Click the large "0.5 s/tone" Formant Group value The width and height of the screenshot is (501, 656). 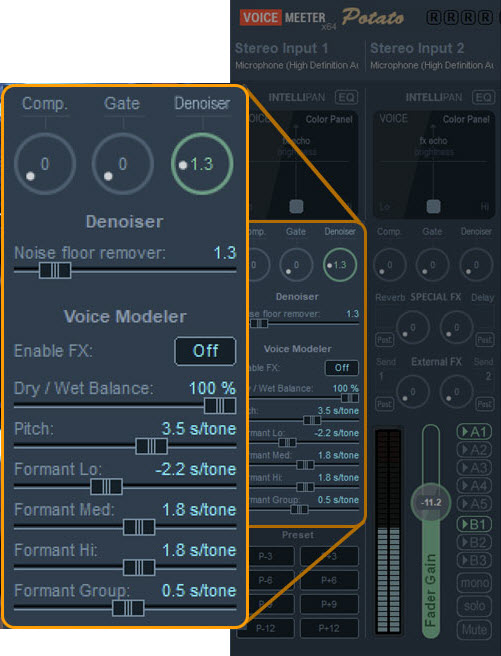click(199, 591)
